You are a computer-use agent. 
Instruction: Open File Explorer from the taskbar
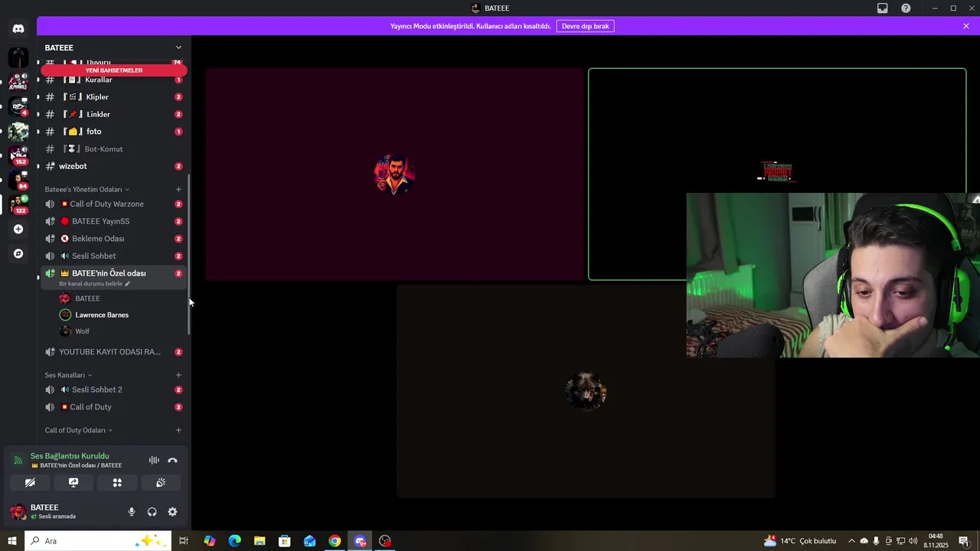(x=260, y=541)
